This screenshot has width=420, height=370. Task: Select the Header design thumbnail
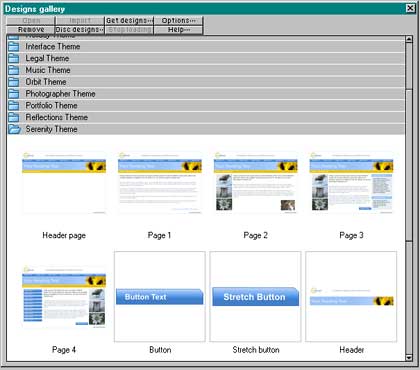click(x=351, y=297)
